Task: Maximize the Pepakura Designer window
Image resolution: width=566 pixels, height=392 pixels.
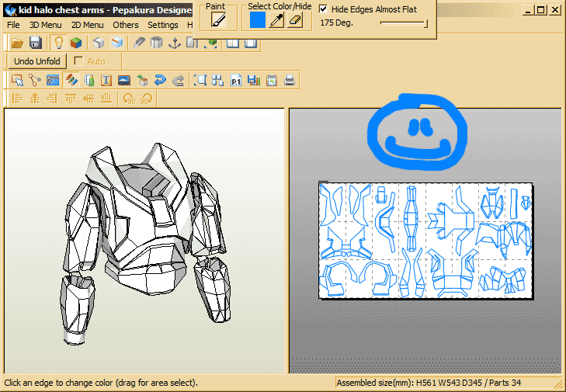Action: 540,10
